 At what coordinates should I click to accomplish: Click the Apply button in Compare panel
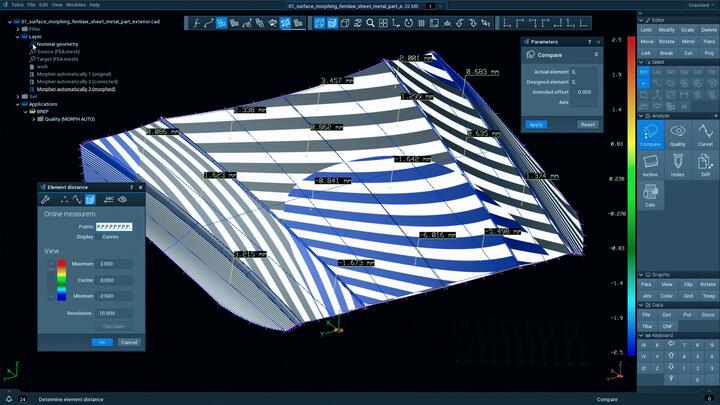536,124
